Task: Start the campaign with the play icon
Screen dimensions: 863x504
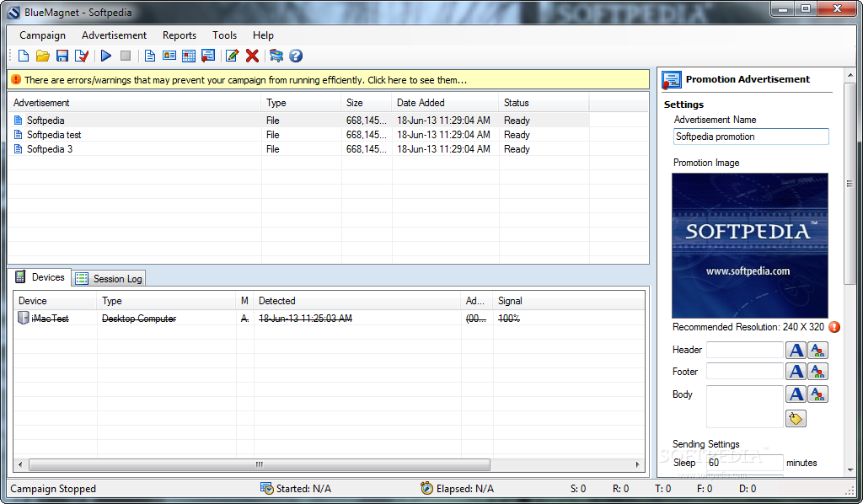Action: point(106,56)
